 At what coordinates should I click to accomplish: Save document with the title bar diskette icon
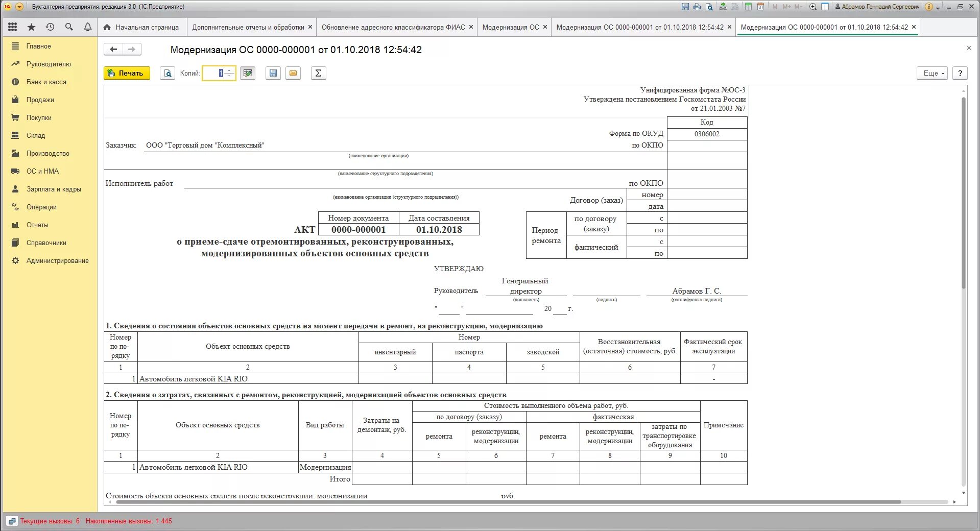tap(685, 7)
